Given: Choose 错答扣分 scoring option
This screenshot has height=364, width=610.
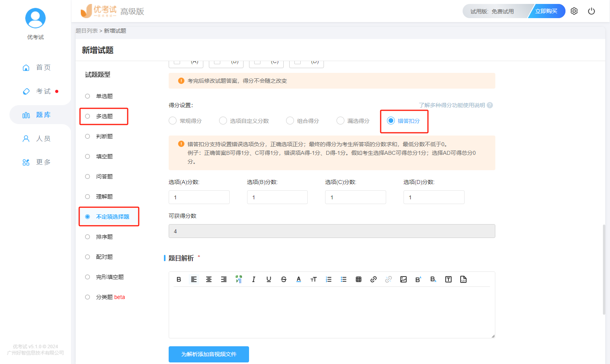Looking at the screenshot, I should point(404,121).
